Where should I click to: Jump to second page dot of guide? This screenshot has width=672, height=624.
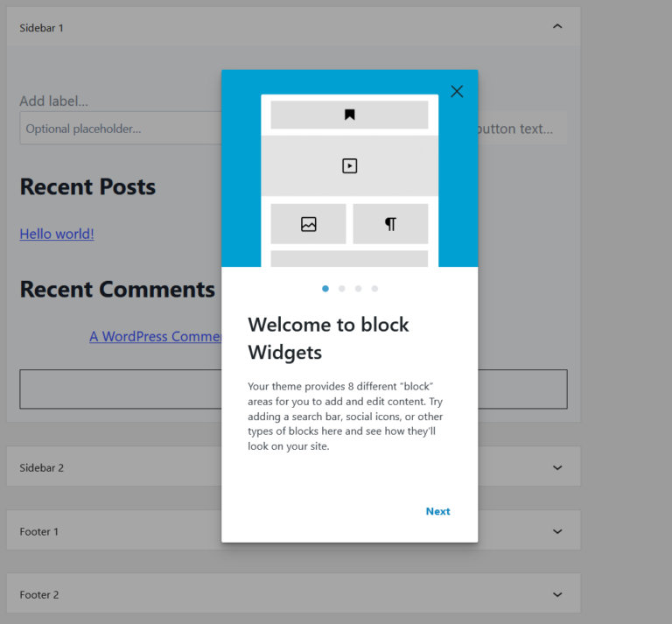tap(342, 288)
